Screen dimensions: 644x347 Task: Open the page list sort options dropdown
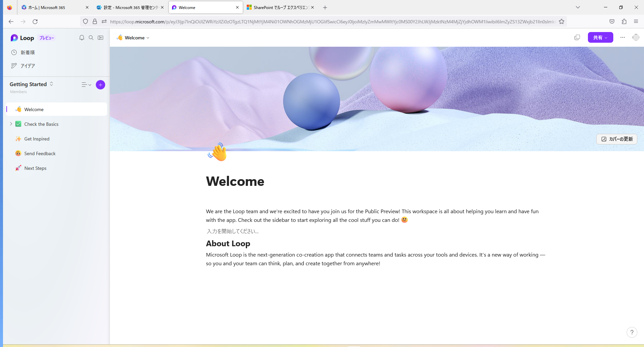[86, 85]
